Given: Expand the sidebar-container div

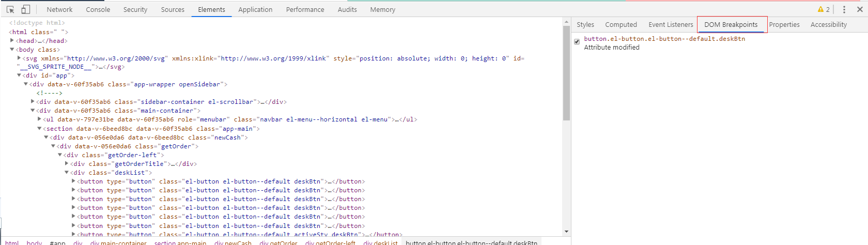Looking at the screenshot, I should [33, 101].
